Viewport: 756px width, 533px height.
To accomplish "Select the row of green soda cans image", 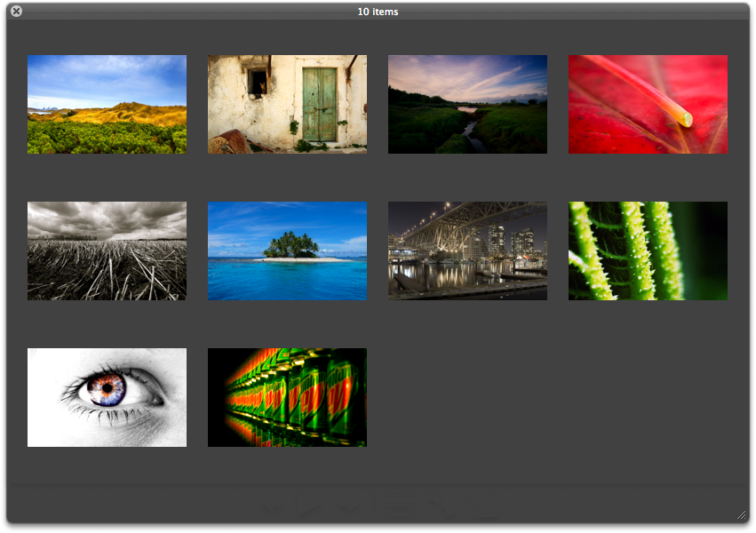I will tap(287, 397).
